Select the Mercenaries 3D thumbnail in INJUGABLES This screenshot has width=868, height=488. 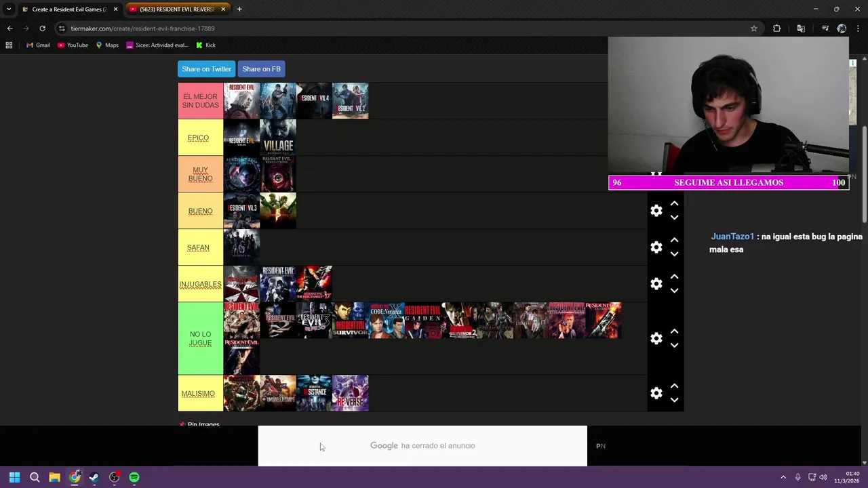pyautogui.click(x=314, y=284)
